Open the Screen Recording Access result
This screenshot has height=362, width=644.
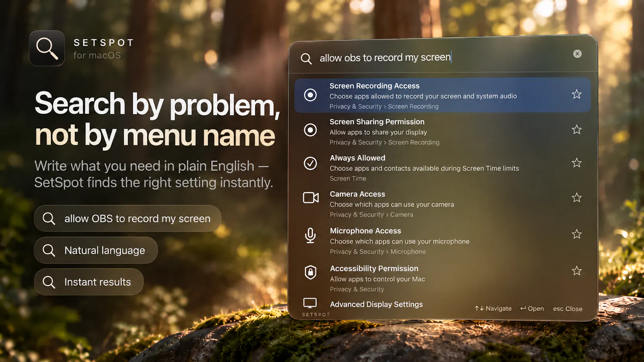click(443, 95)
